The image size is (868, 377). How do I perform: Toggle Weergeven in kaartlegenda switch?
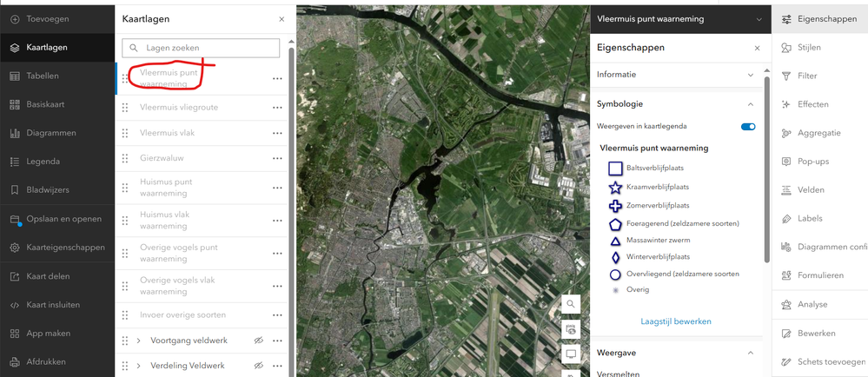click(x=748, y=126)
